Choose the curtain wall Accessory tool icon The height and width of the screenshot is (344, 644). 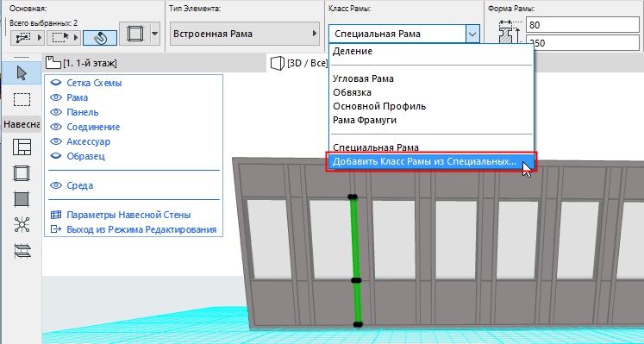click(x=22, y=250)
